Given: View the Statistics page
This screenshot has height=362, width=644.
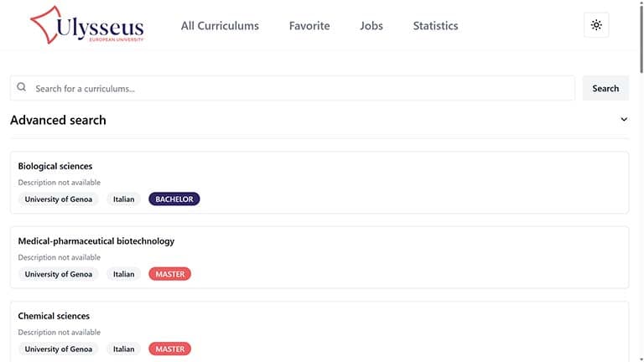Looking at the screenshot, I should (x=435, y=26).
